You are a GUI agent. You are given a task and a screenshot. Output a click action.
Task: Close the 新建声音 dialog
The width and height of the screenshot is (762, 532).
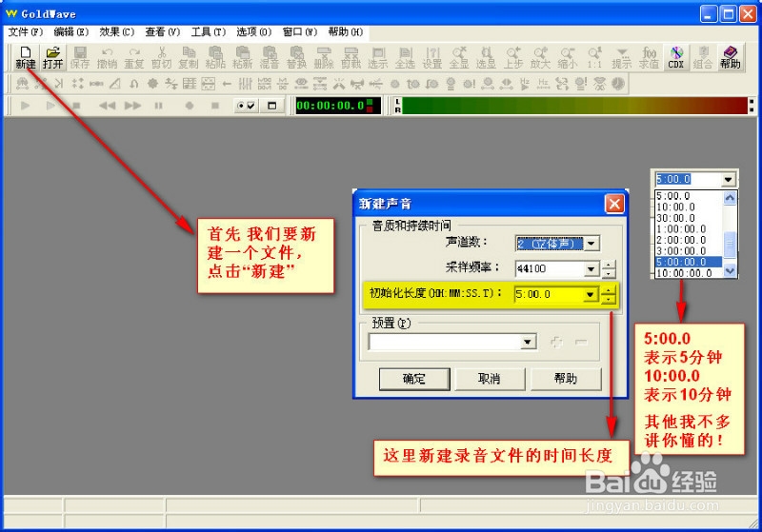[614, 204]
